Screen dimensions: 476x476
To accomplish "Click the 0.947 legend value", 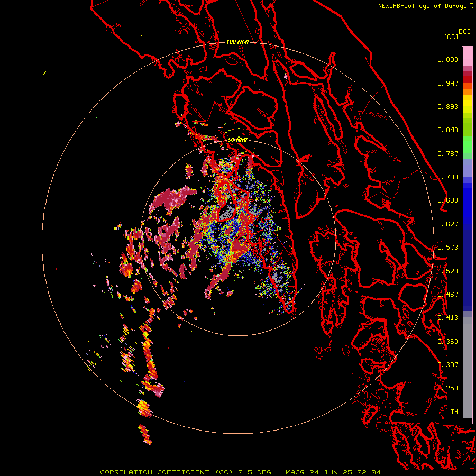I will tap(448, 83).
